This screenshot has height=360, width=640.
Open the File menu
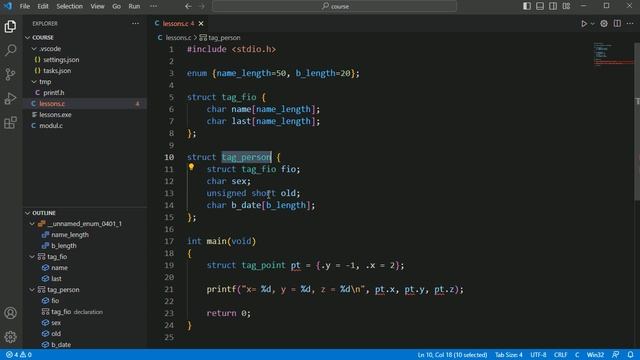click(x=24, y=6)
